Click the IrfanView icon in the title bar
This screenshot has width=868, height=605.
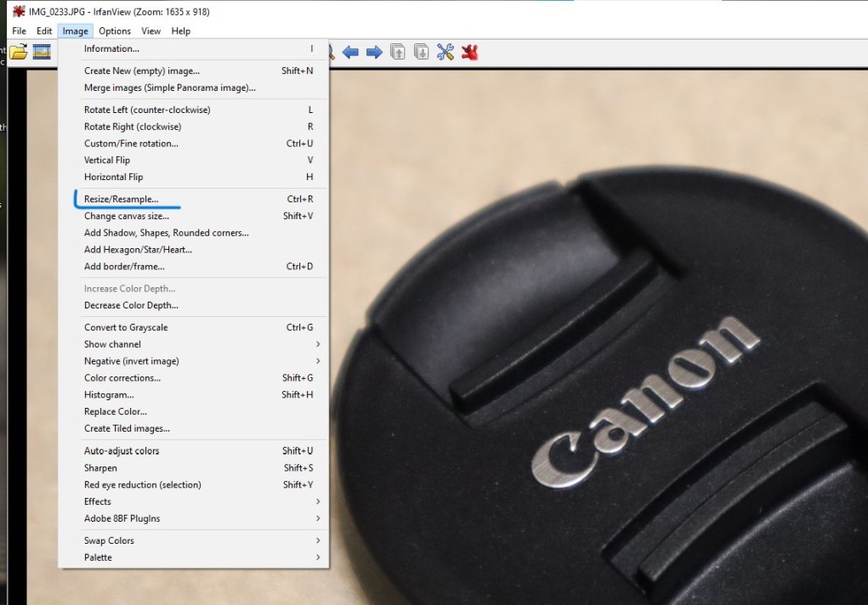[x=18, y=11]
